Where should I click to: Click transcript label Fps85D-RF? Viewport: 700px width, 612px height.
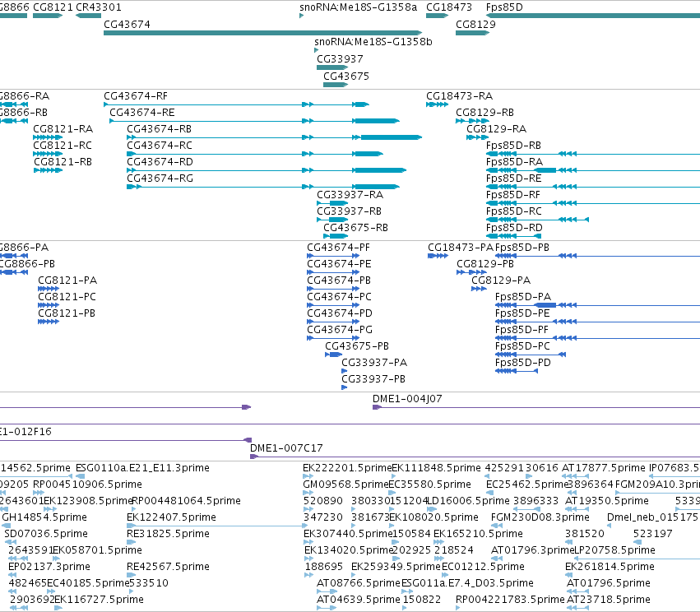pyautogui.click(x=513, y=195)
